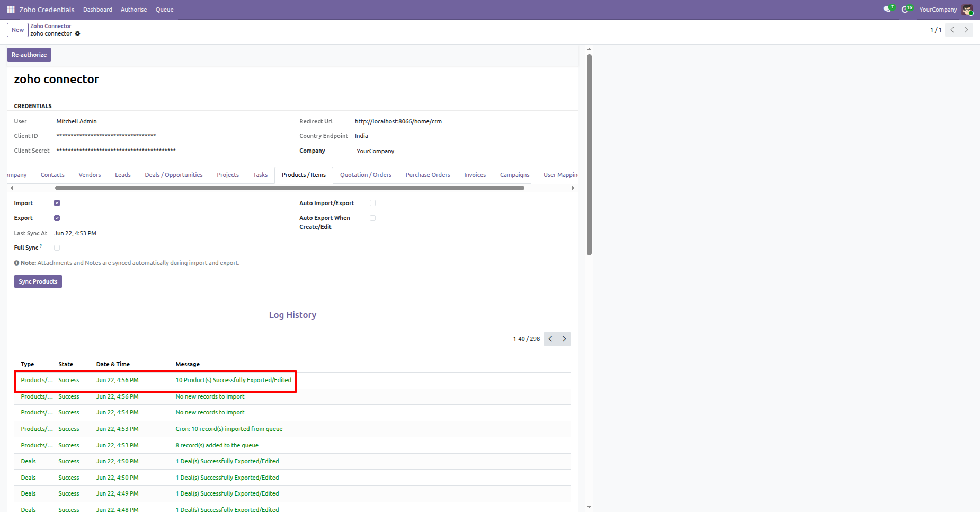Toggle the Import checkbox

[57, 203]
